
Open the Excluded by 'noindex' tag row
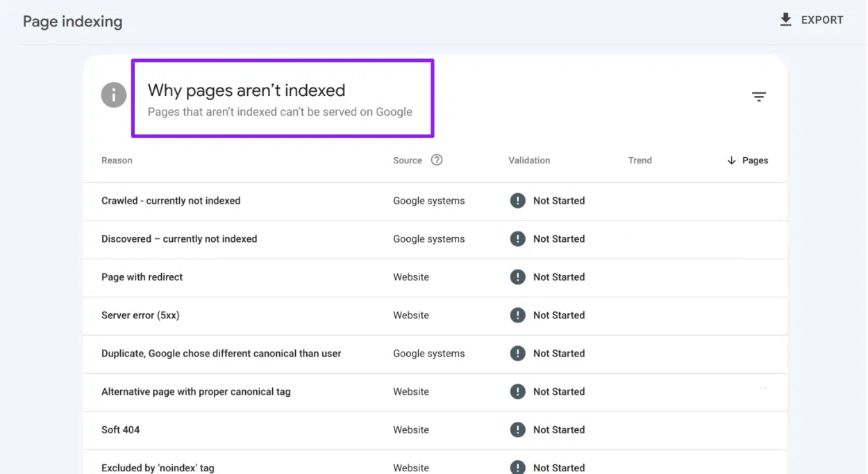(158, 468)
